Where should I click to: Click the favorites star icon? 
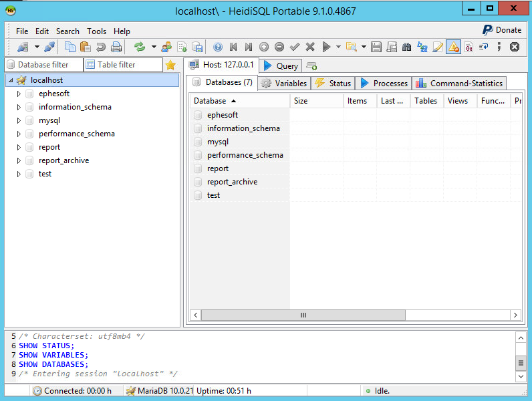click(x=170, y=65)
